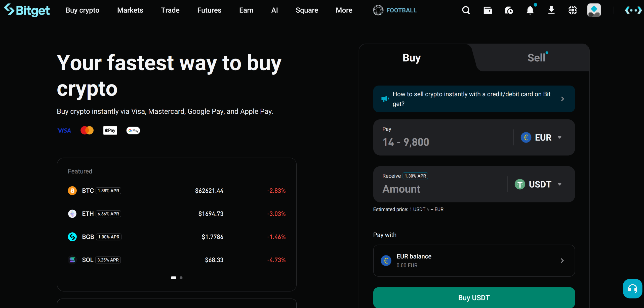Expand the EUR balance payment method
Screen dimensions: 644x308
tap(474, 261)
